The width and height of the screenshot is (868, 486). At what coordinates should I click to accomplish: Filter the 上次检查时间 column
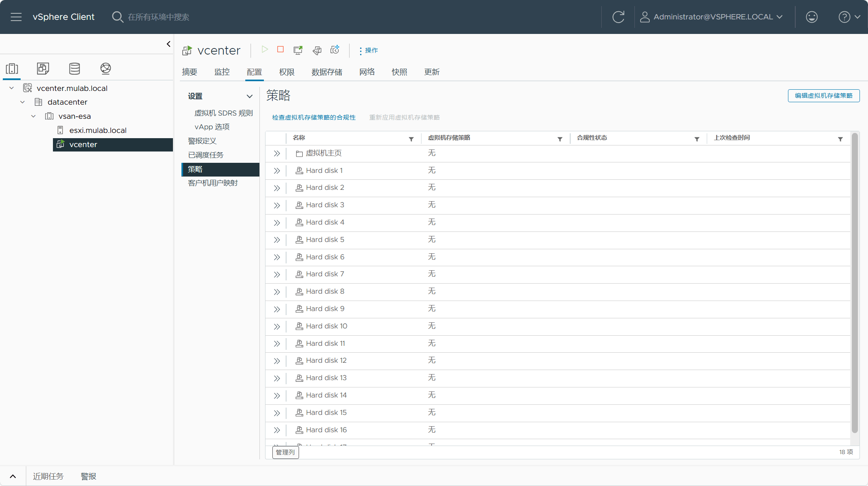coord(840,139)
